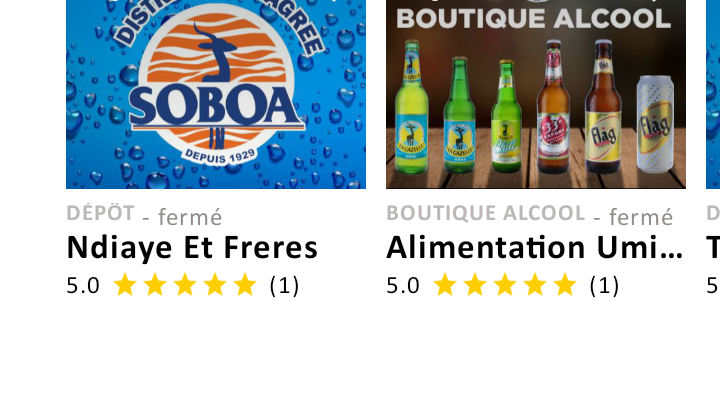Click third star of Ndiaye Et Freres rating
Viewport: 720px width, 400px height.
pos(185,285)
